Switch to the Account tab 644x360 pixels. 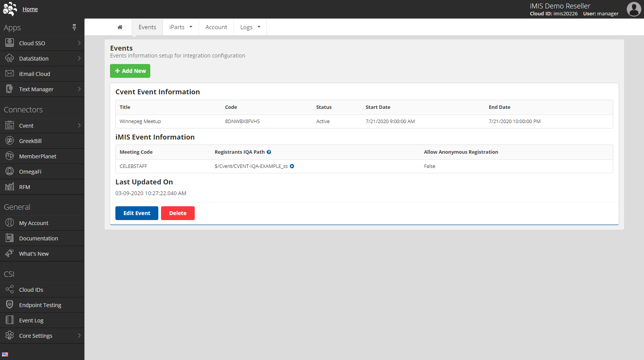coord(216,27)
